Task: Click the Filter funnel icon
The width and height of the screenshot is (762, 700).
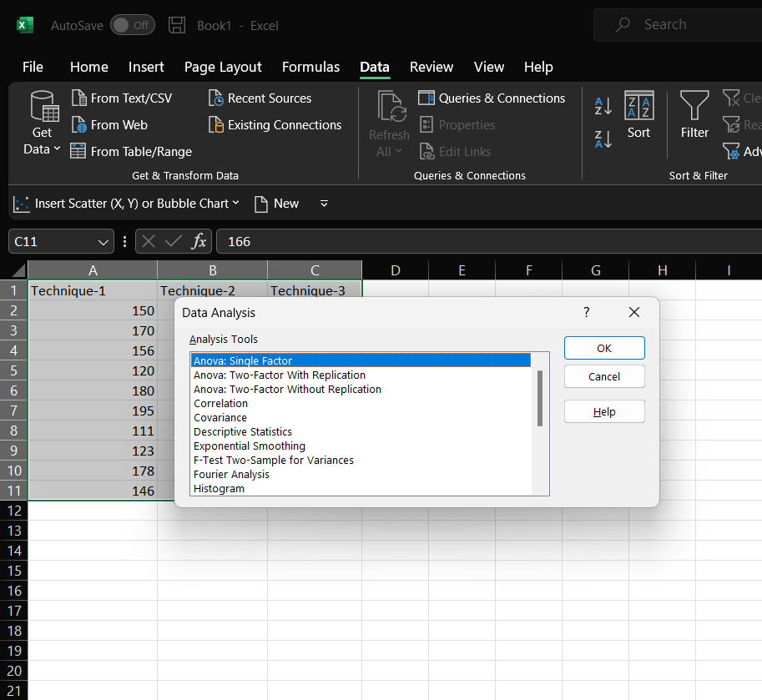Action: pos(694,107)
